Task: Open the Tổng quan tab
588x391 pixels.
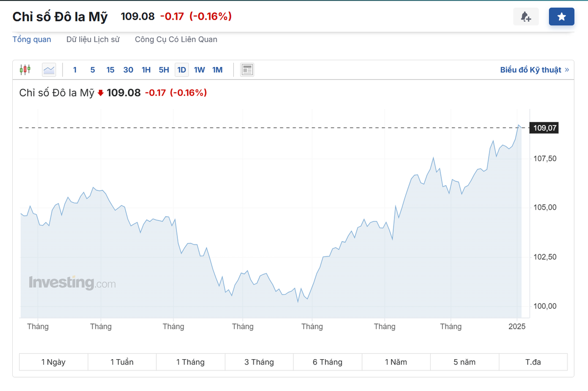Action: click(x=31, y=39)
